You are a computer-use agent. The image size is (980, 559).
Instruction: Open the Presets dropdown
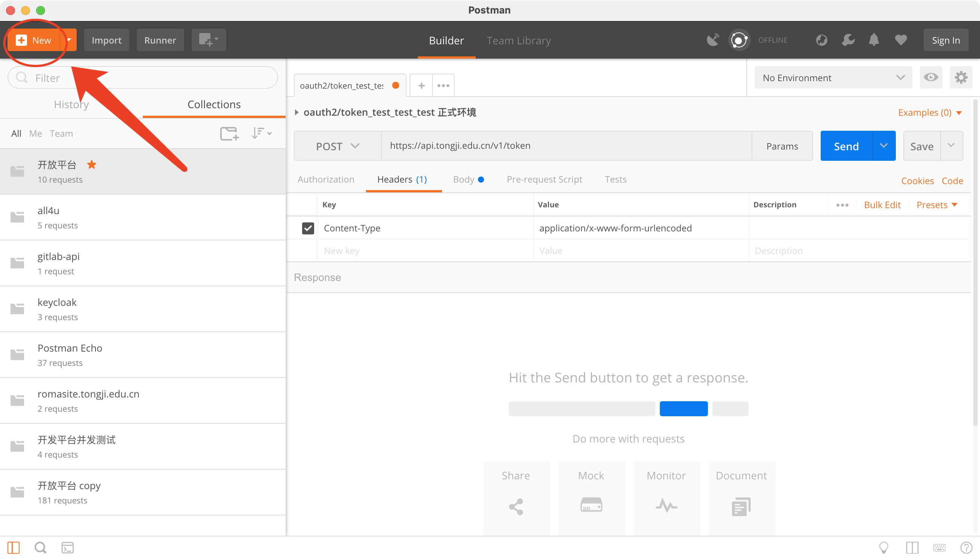click(x=937, y=205)
